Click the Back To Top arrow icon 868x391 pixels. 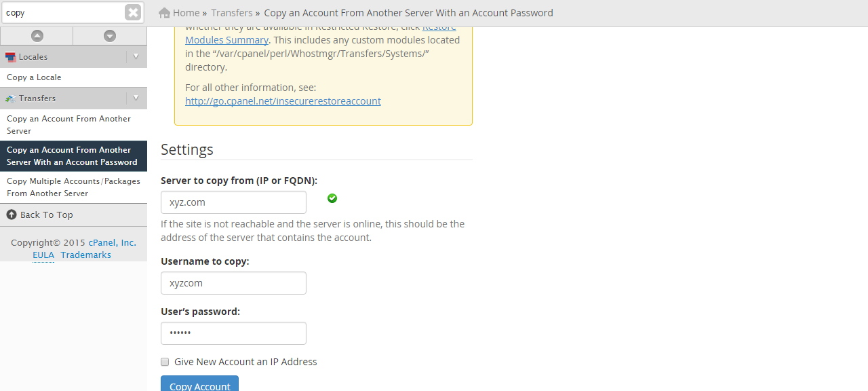coord(12,215)
